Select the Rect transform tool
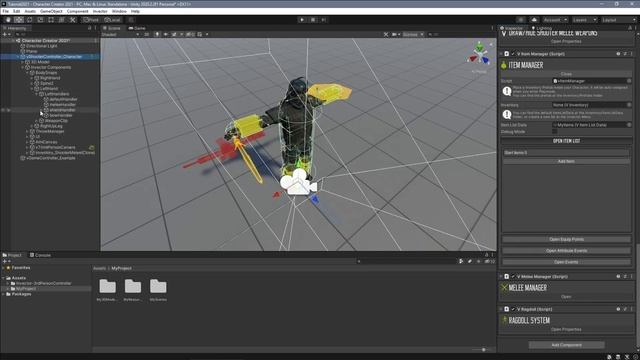Viewport: 640px width, 360px height. [x=51, y=20]
